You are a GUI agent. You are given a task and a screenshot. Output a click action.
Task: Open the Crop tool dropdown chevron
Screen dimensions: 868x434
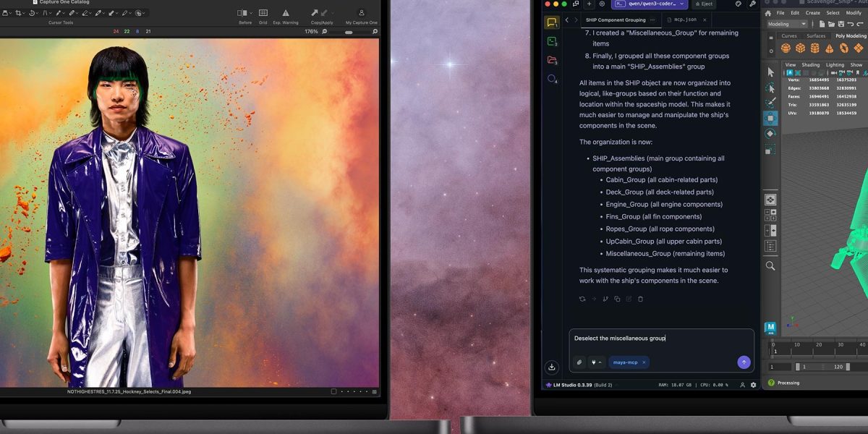tap(22, 13)
